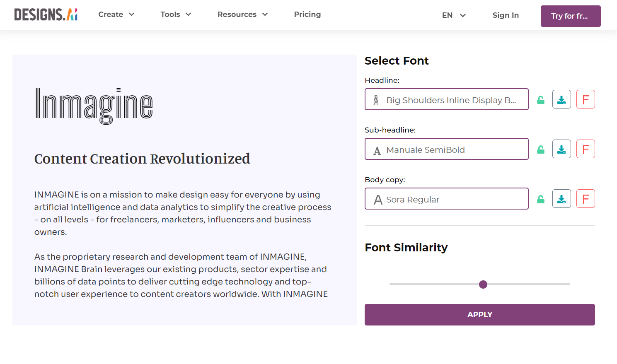Toggle the lock on the Headline font
The width and height of the screenshot is (617, 364).
(541, 99)
